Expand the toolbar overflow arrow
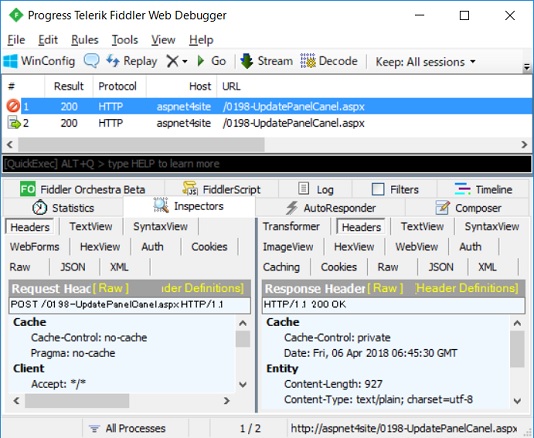Viewport: 534px width, 438px height. [x=527, y=67]
